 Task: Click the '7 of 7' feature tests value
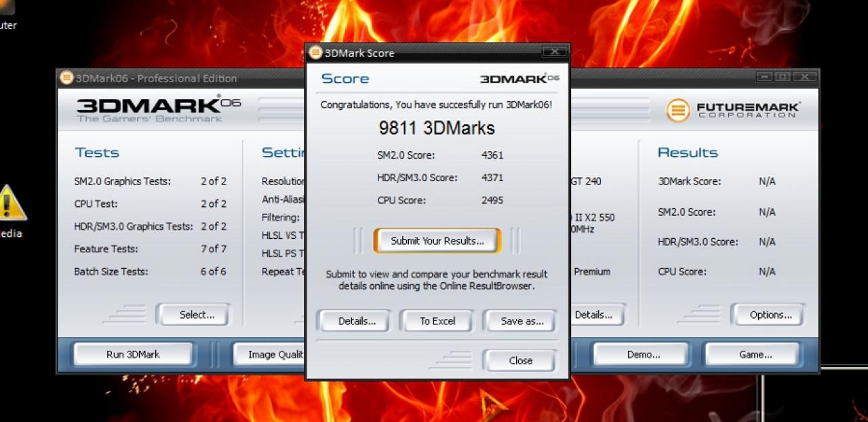[214, 249]
